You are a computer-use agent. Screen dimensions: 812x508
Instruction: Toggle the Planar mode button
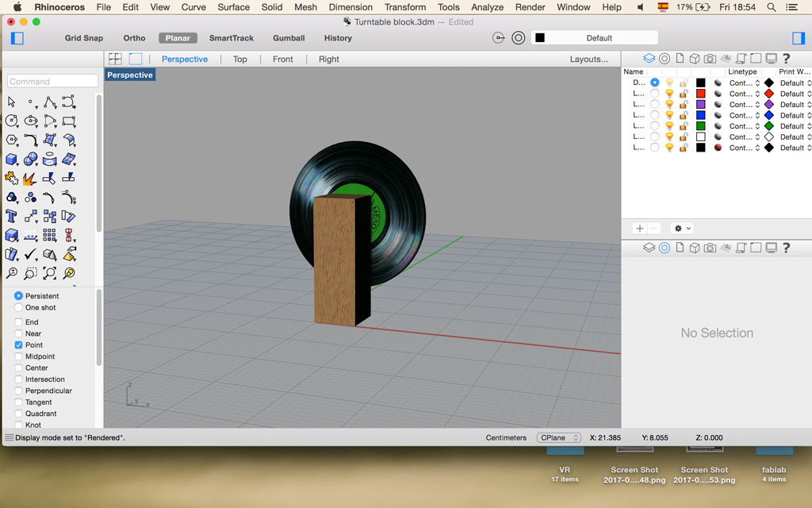pos(178,38)
